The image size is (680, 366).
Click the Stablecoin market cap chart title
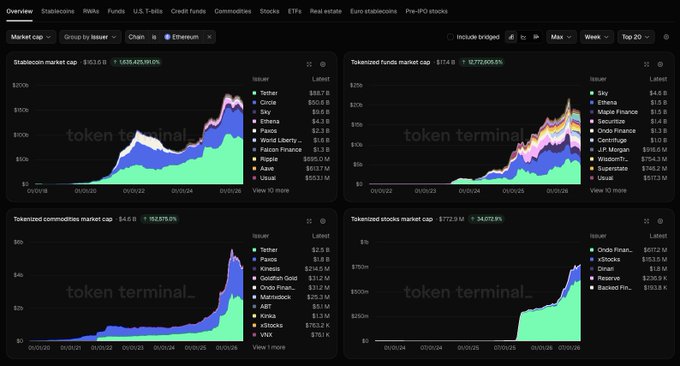point(45,62)
